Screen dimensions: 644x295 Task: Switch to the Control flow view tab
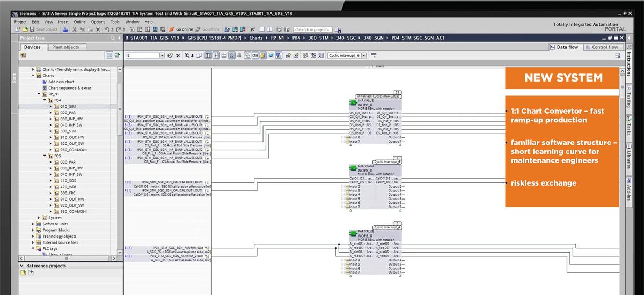point(602,47)
